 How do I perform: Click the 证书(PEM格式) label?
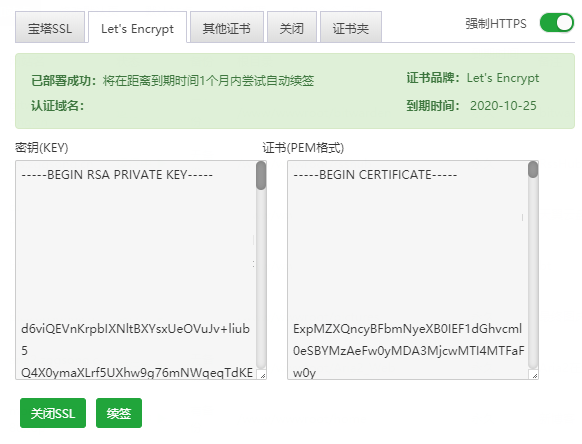(303, 148)
